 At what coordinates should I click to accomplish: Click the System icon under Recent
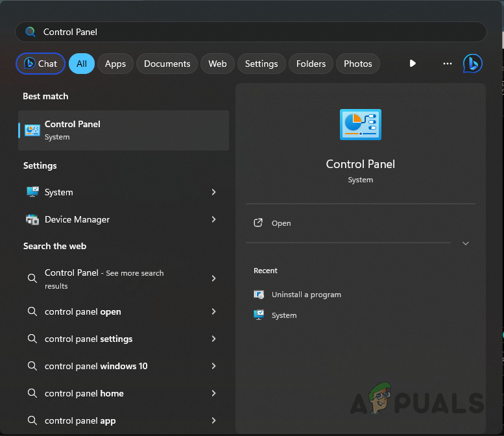(x=259, y=315)
